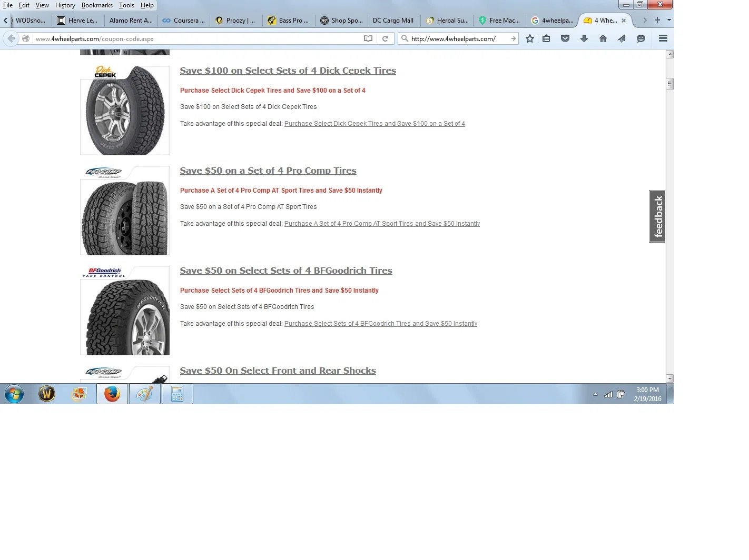Switch to the Proozy tab

click(236, 21)
